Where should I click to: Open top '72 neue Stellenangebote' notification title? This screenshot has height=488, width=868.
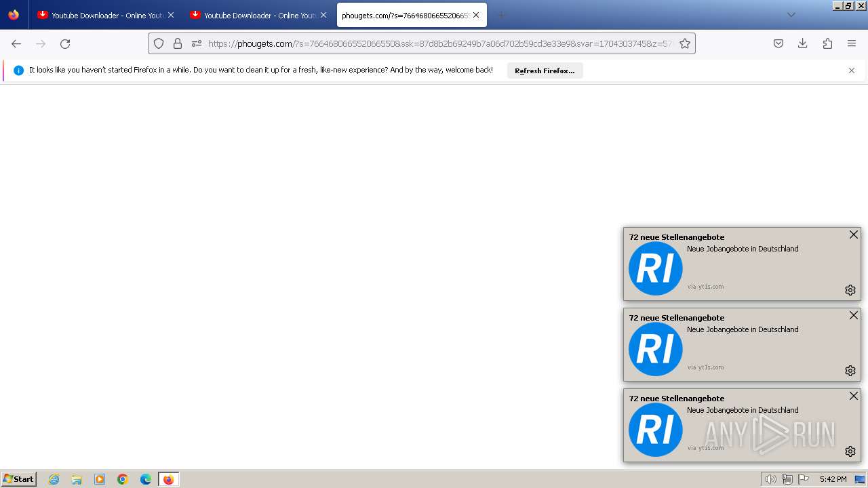click(x=677, y=237)
